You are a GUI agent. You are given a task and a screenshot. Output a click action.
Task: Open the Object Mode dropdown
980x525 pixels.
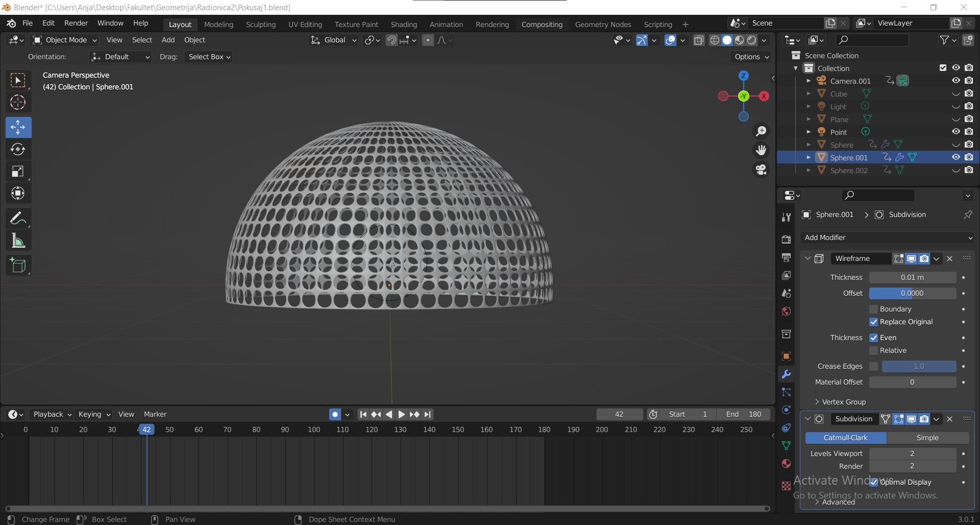pyautogui.click(x=65, y=40)
